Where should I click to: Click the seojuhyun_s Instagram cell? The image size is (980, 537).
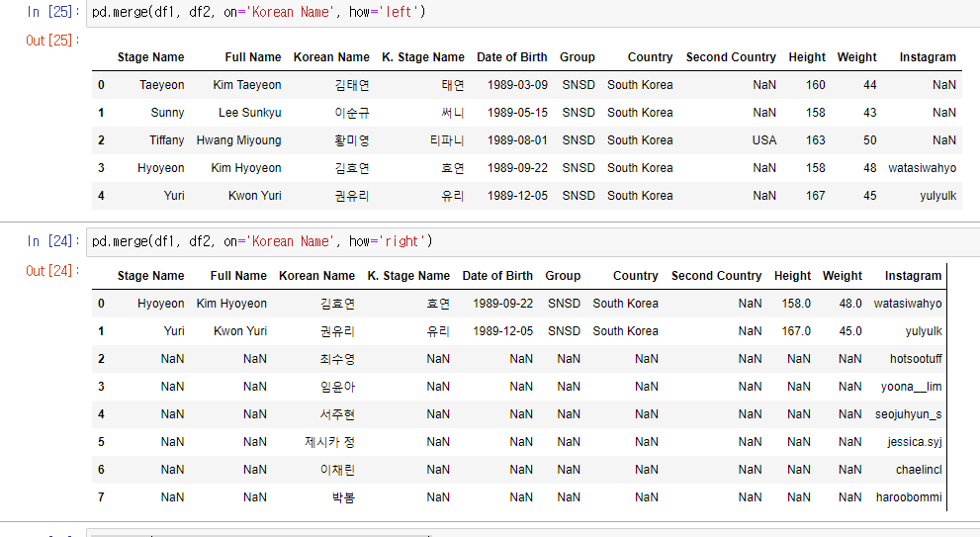[x=908, y=414]
